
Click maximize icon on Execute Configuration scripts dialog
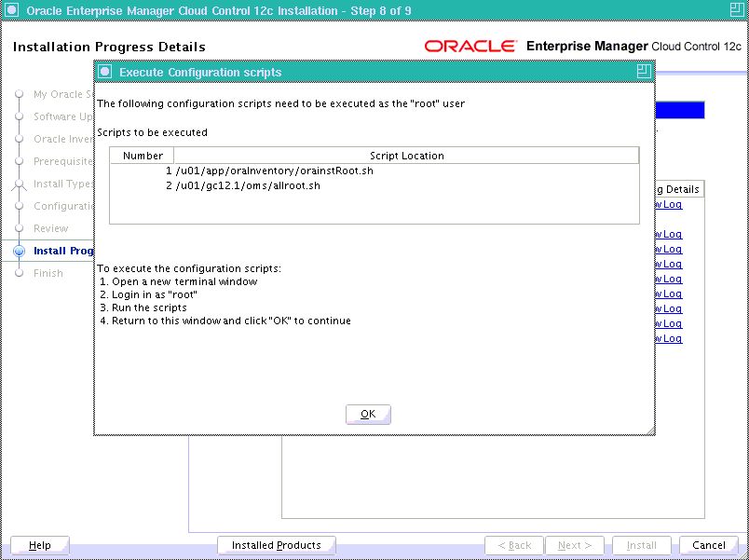(x=643, y=72)
